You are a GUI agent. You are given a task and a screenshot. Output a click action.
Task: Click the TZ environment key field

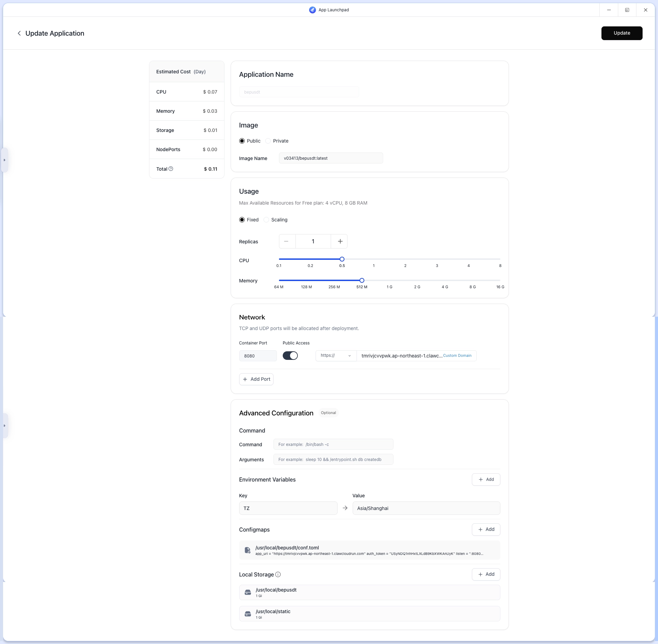[x=288, y=508]
